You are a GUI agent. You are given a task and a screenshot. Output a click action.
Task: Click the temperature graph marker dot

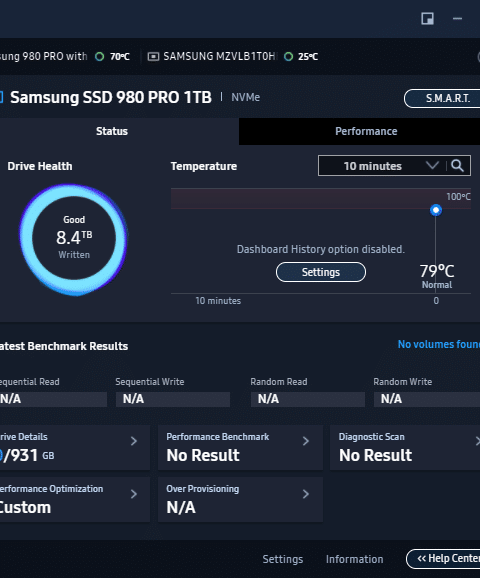click(x=436, y=210)
